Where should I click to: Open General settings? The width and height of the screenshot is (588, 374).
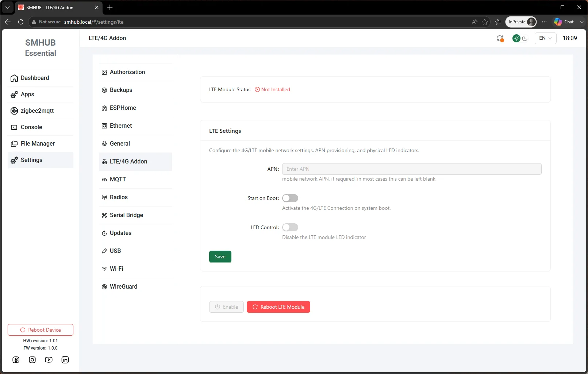point(135,144)
